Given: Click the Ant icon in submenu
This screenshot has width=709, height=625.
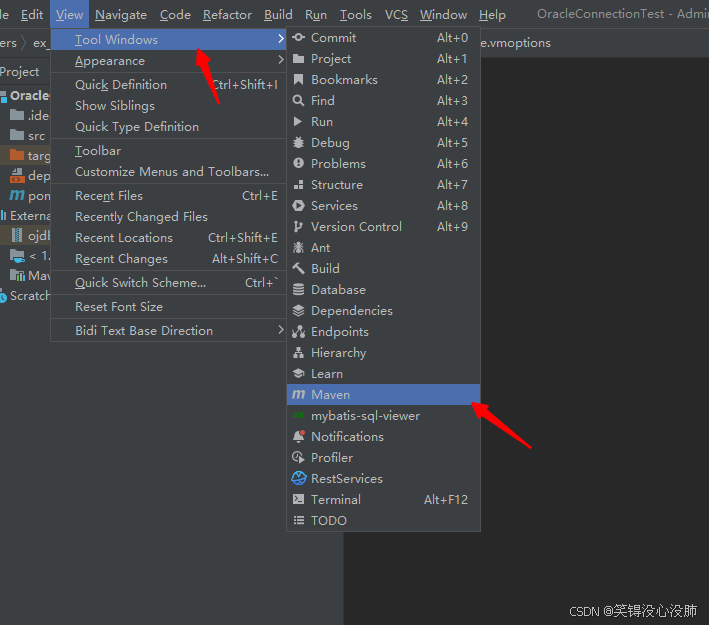Looking at the screenshot, I should 298,247.
